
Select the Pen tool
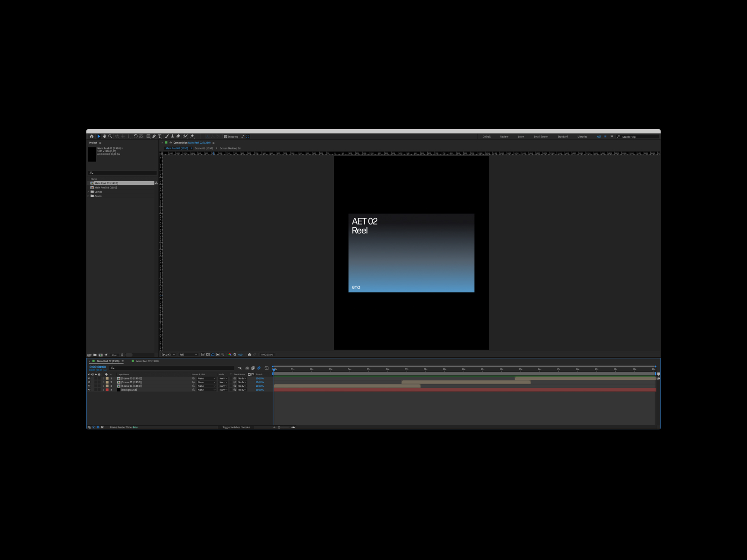154,136
